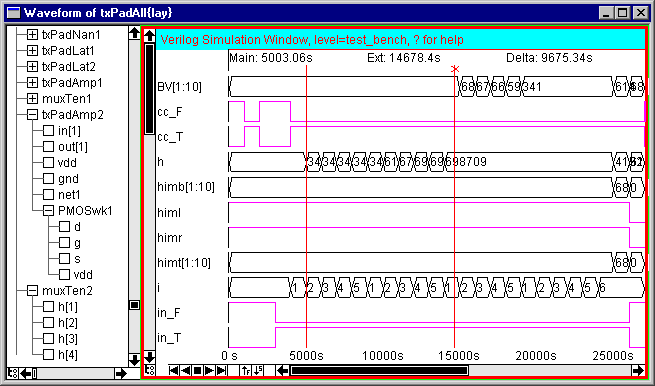Click the red X extension cursor marker
655x386 pixels.
tap(455, 69)
